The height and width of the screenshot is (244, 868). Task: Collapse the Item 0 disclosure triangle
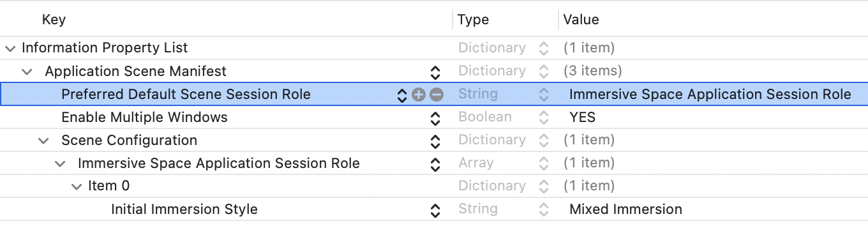click(x=77, y=187)
